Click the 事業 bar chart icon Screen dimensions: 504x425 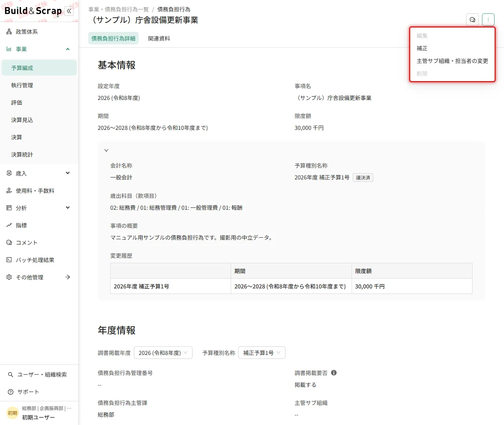click(9, 49)
